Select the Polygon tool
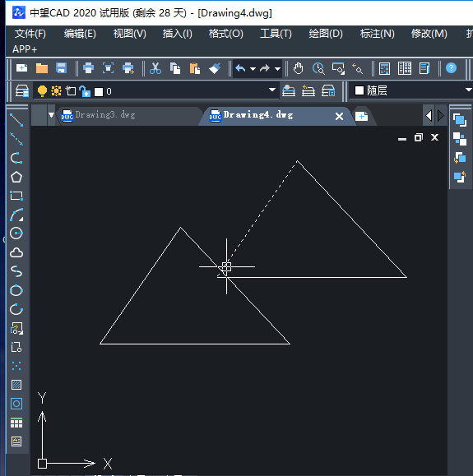The height and width of the screenshot is (476, 473). 16,177
